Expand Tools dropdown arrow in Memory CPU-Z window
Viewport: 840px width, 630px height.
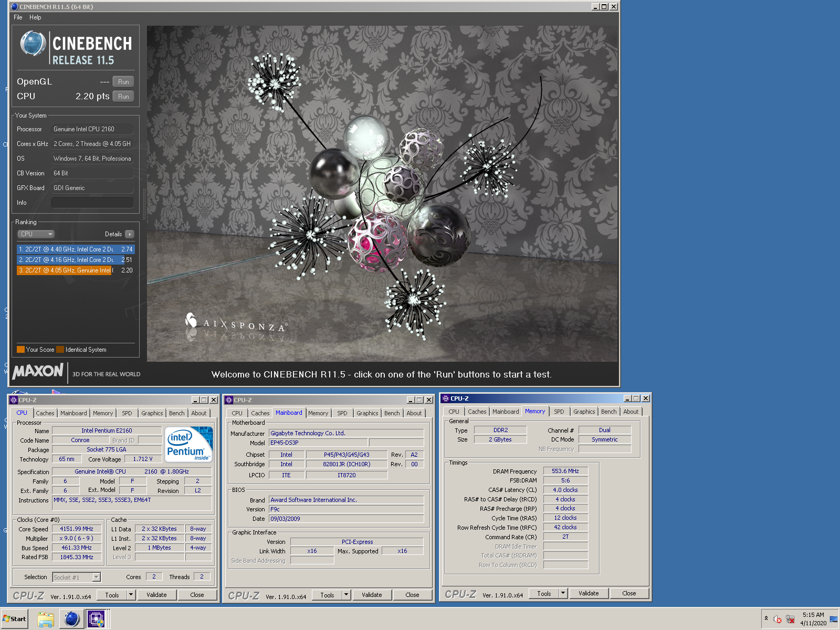(563, 593)
